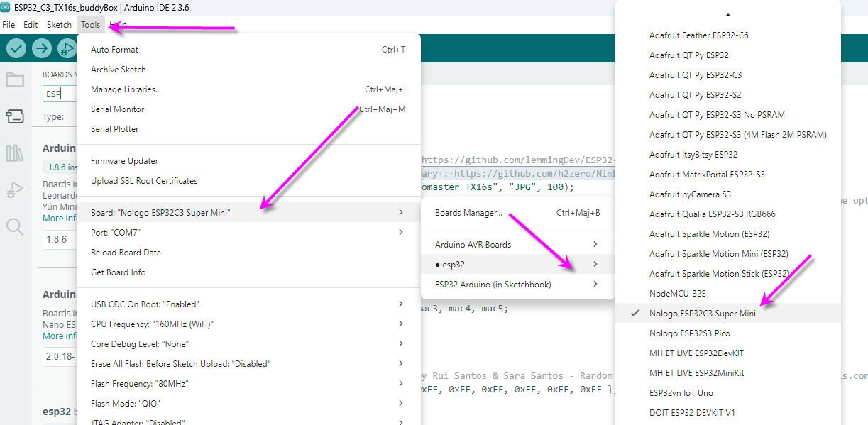Screen dimensions: 868x425
Task: Open the Library Manager sidebar icon
Action: coord(15,153)
